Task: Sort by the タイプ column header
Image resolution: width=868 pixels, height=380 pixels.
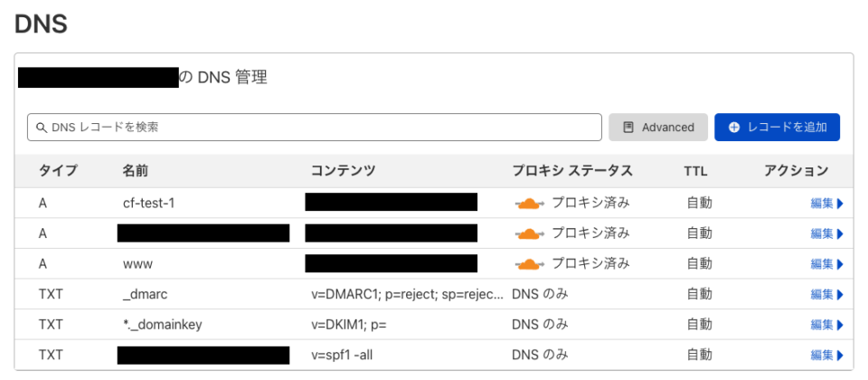Action: (x=58, y=170)
